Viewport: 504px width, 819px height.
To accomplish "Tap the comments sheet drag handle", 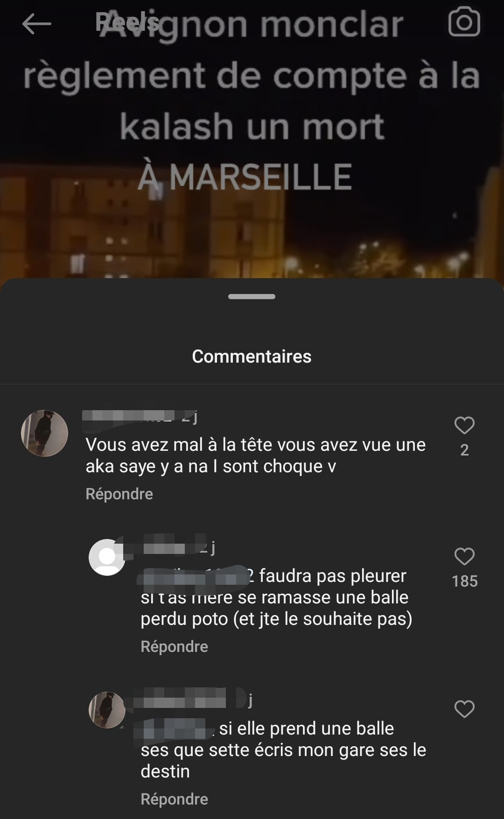I will 252,296.
